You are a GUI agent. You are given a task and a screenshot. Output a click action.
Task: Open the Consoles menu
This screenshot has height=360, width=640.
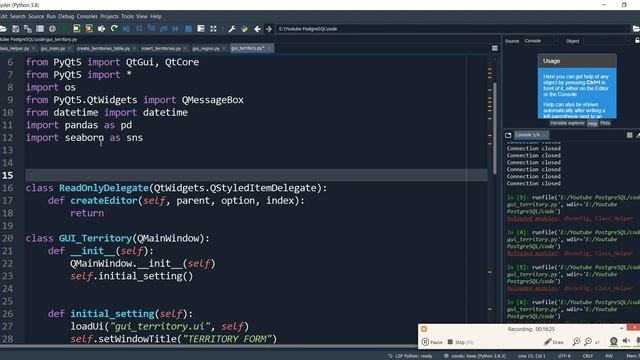(x=87, y=16)
